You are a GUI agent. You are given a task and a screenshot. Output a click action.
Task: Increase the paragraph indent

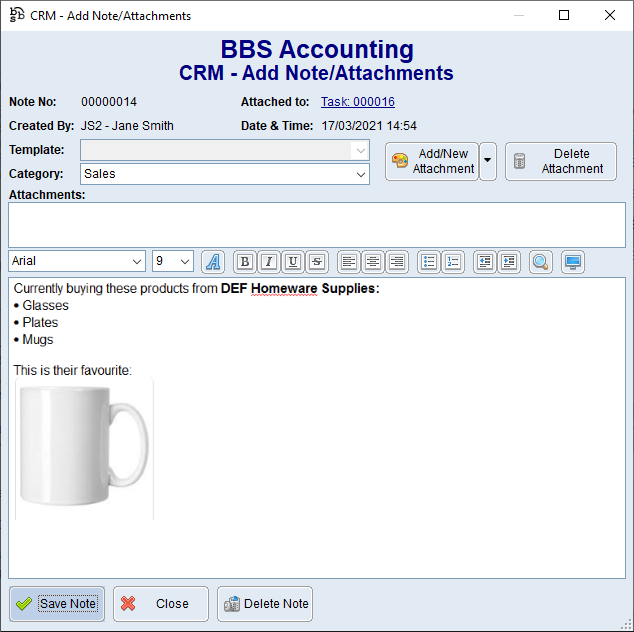(x=509, y=261)
